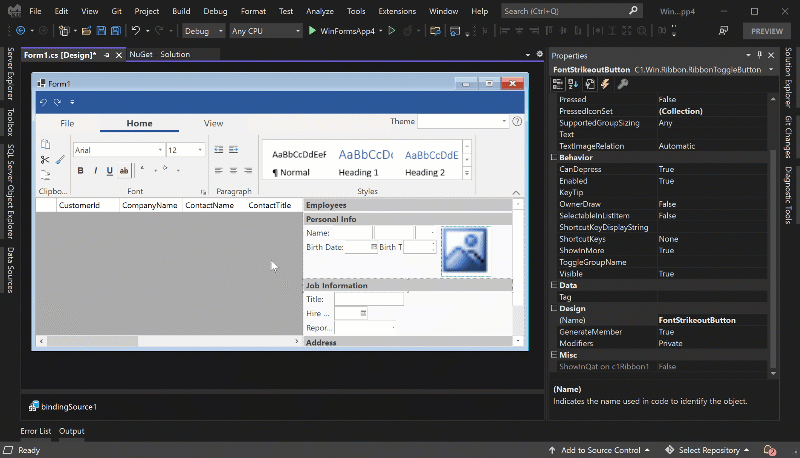Click the ribbon help question mark icon
The image size is (800, 458).
[517, 121]
